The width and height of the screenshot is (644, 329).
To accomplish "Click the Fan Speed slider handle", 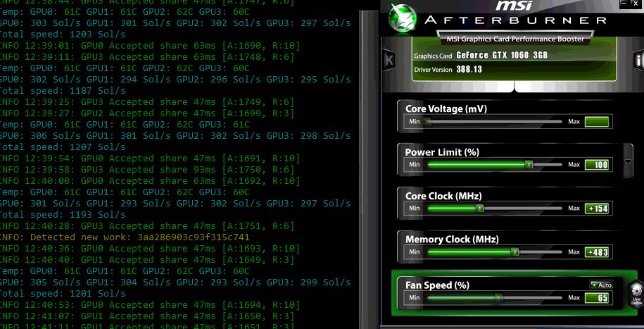I will pyautogui.click(x=498, y=297).
